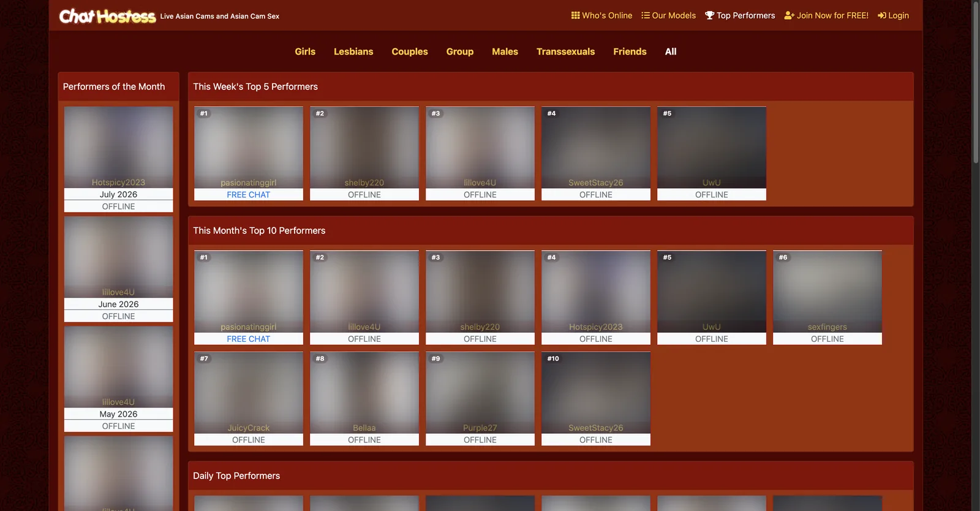This screenshot has height=511, width=980.
Task: Open monthly #3 shelby220 thumbnail
Action: pyautogui.click(x=480, y=292)
